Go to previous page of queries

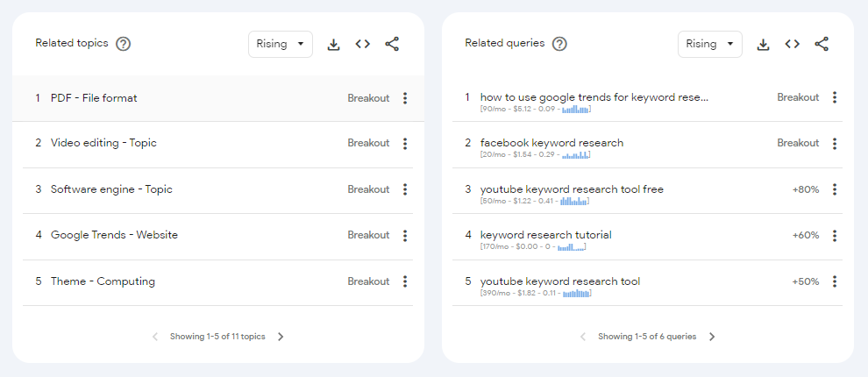coord(582,337)
